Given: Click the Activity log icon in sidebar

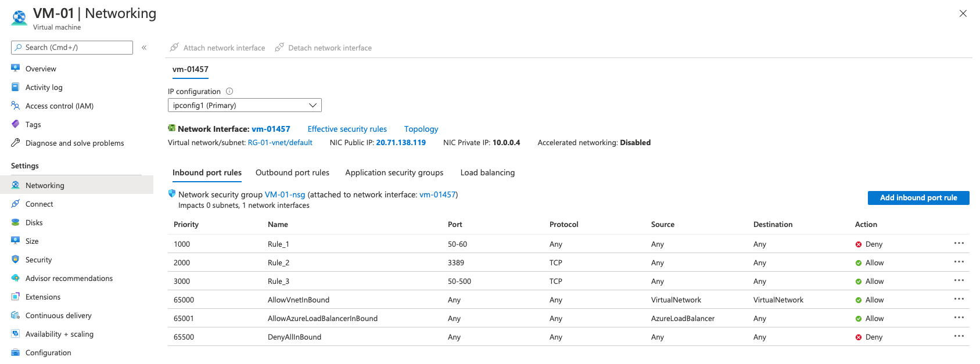Looking at the screenshot, I should click(16, 87).
